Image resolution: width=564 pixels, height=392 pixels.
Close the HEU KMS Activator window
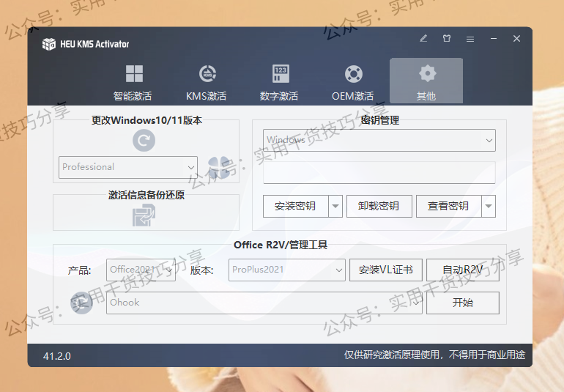[517, 39]
